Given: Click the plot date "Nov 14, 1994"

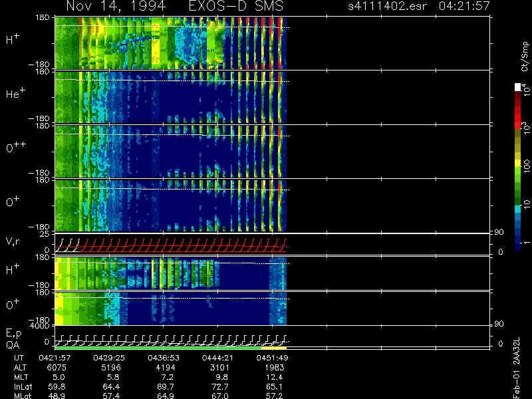Looking at the screenshot, I should pyautogui.click(x=116, y=7).
